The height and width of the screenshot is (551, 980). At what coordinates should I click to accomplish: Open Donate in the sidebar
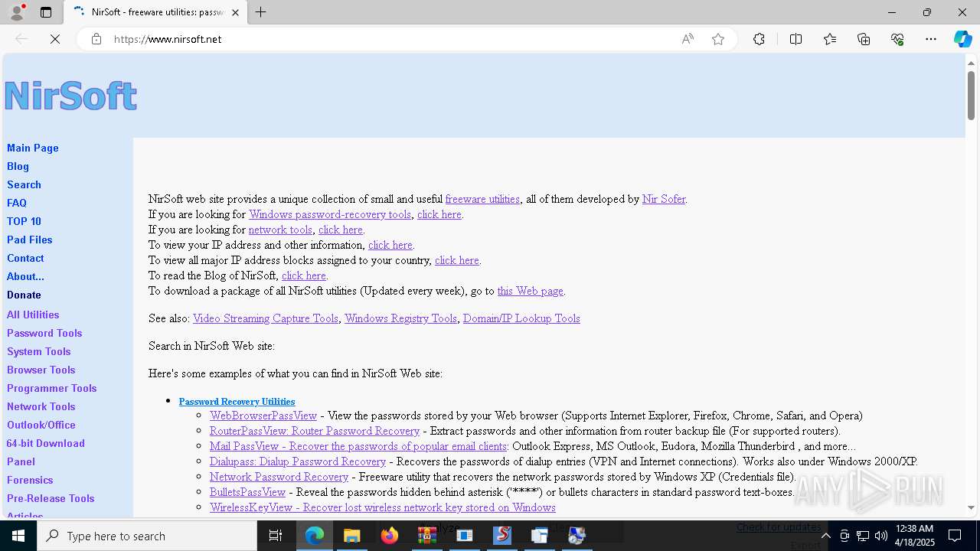[24, 295]
